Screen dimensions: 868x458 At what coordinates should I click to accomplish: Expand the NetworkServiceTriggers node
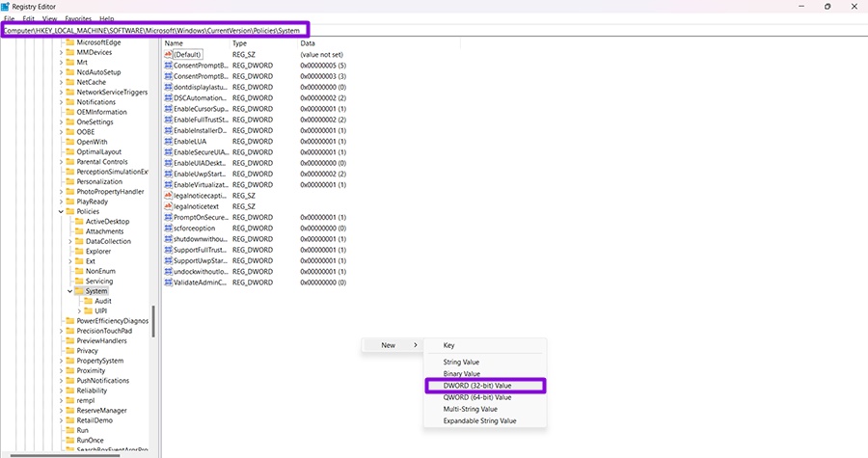61,92
